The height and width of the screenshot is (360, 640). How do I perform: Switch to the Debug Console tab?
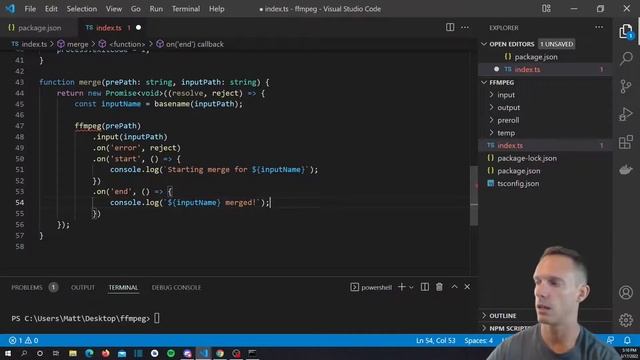click(176, 287)
